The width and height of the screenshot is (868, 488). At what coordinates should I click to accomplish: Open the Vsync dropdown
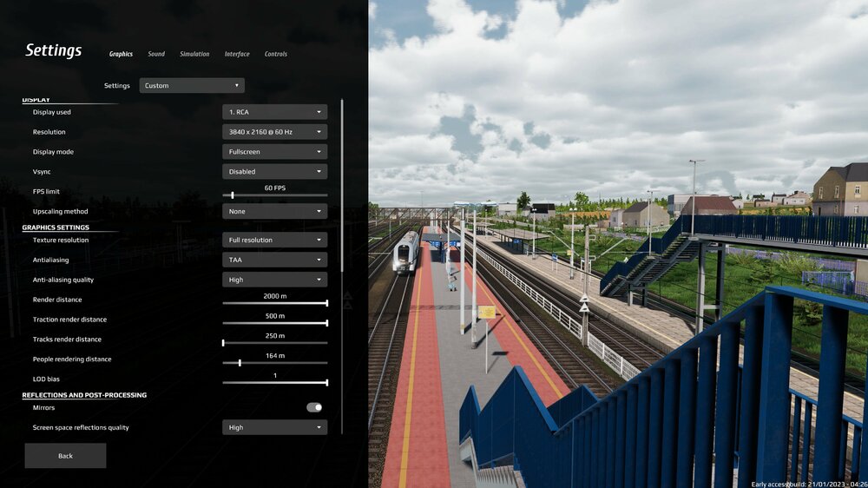pyautogui.click(x=274, y=172)
